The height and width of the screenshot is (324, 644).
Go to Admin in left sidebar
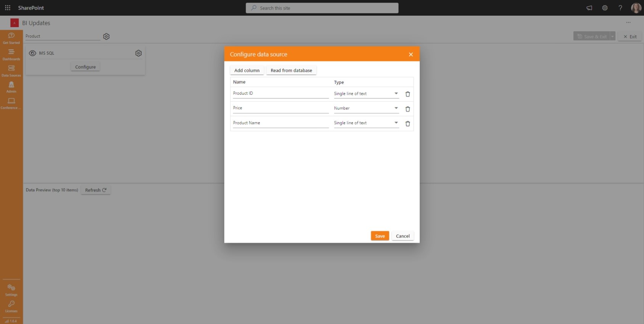[11, 87]
